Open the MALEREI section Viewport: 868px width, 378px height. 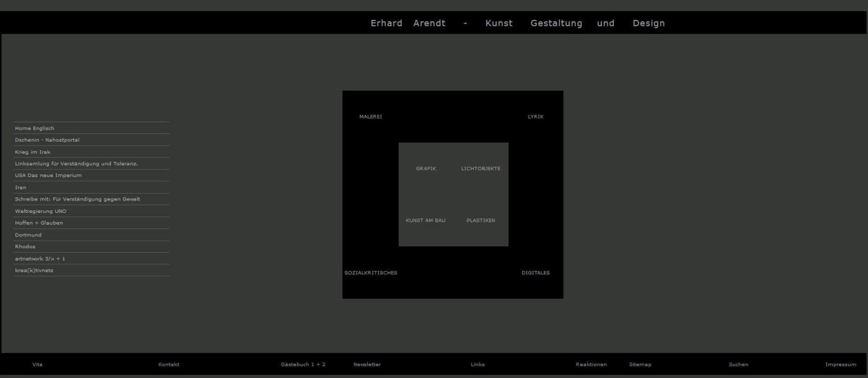click(371, 117)
